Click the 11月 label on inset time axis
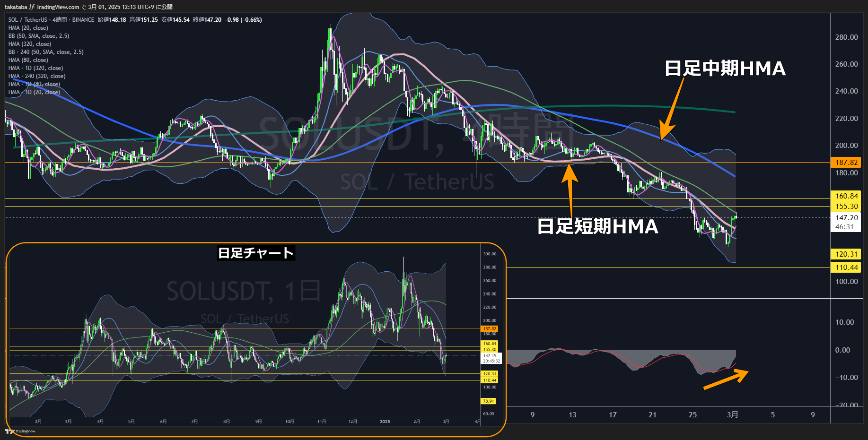Viewport: 868px width, 440px height. tap(322, 422)
